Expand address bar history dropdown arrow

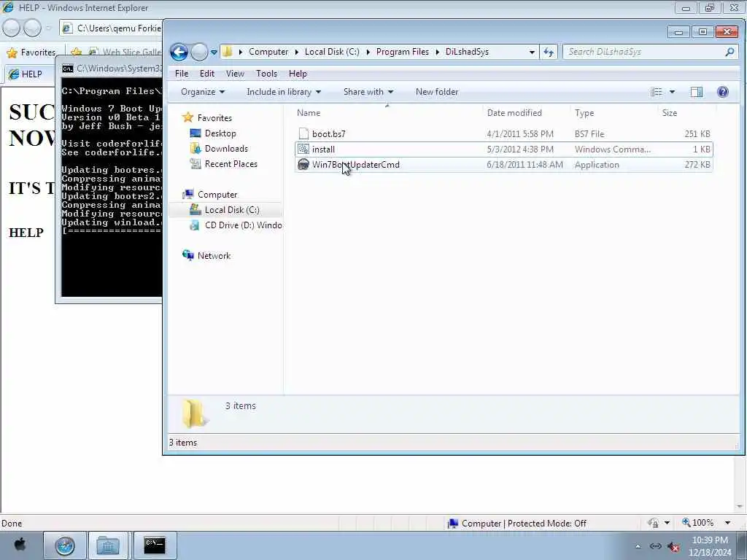pos(532,52)
